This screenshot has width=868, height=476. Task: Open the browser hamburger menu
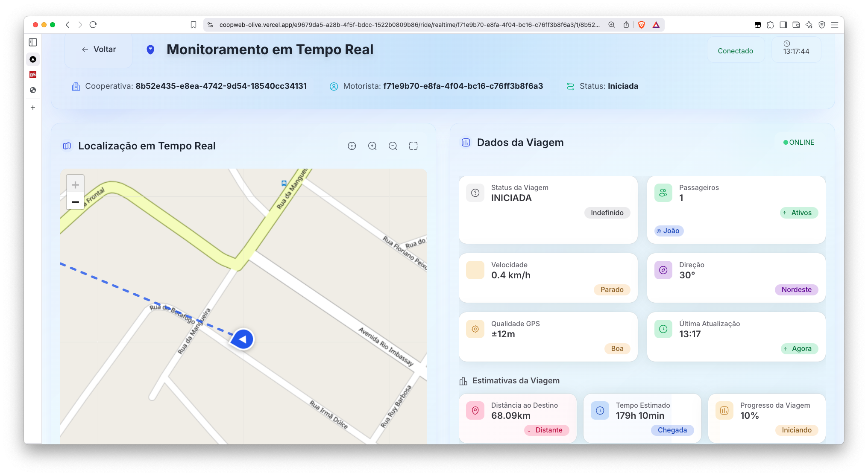point(834,25)
